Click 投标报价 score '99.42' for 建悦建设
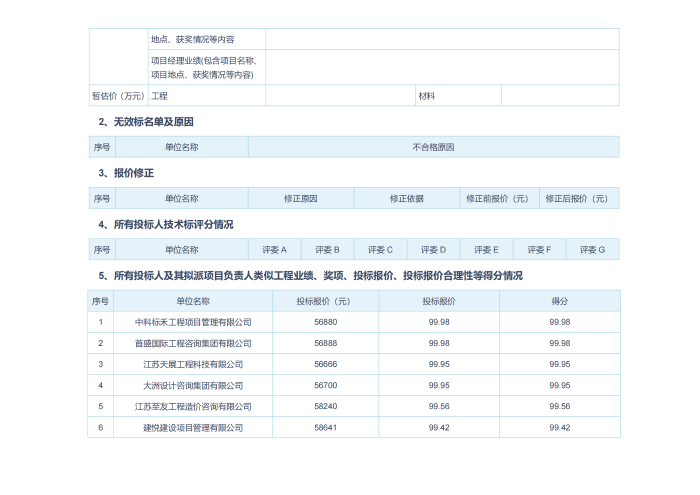Screen dimensions: 700x495 (x=439, y=428)
